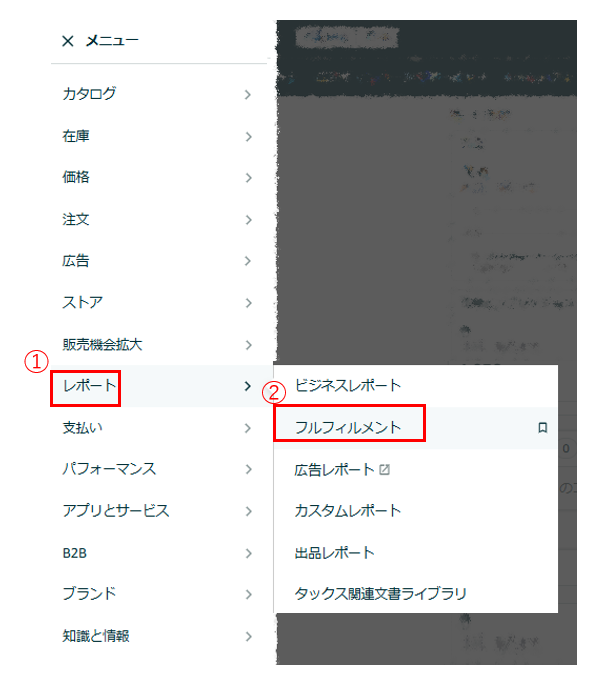Expand the 販売機会拡大 chevron arrow
The image size is (603, 683).
248,345
